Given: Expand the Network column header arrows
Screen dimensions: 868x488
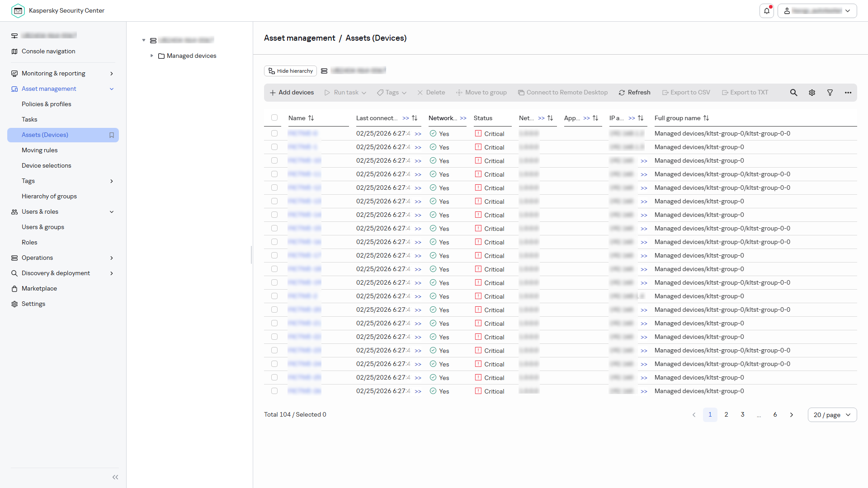Looking at the screenshot, I should (x=463, y=118).
